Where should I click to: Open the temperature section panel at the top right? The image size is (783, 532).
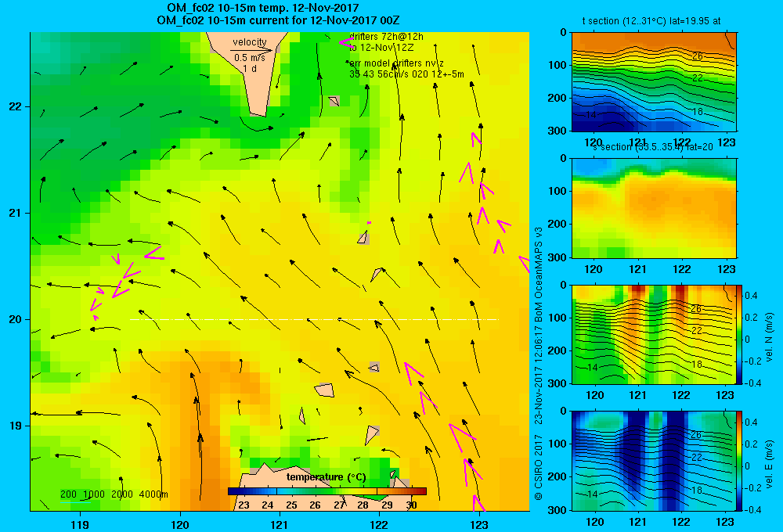coord(654,82)
